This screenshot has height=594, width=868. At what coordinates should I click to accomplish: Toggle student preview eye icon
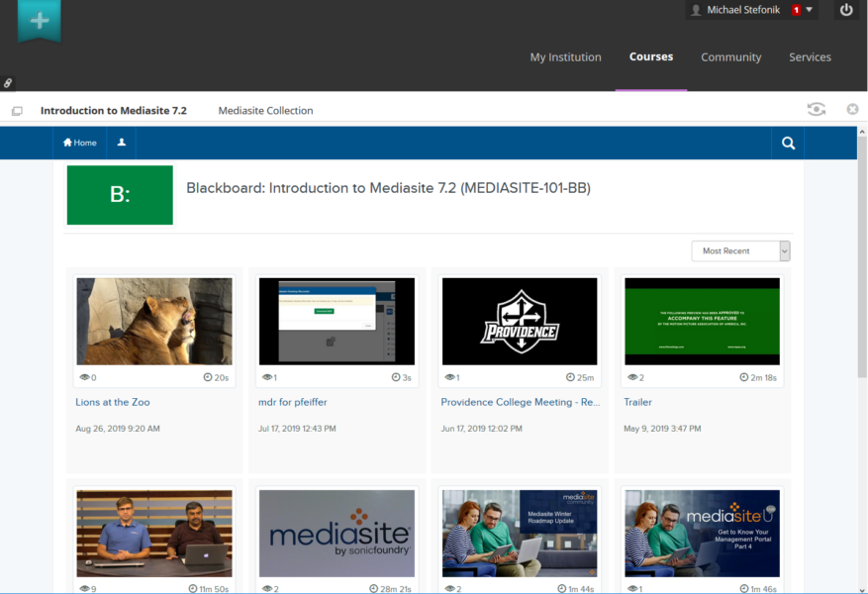pos(816,109)
